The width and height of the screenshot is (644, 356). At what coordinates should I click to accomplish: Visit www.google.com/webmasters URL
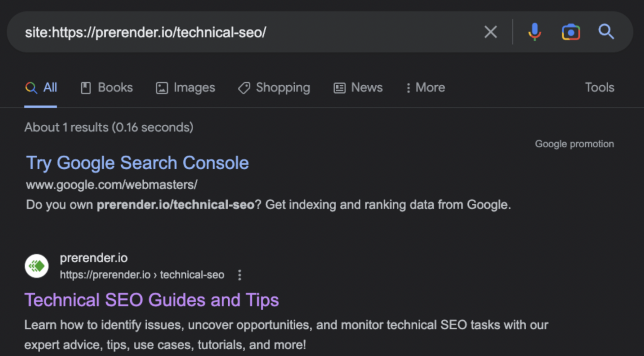[x=111, y=185]
